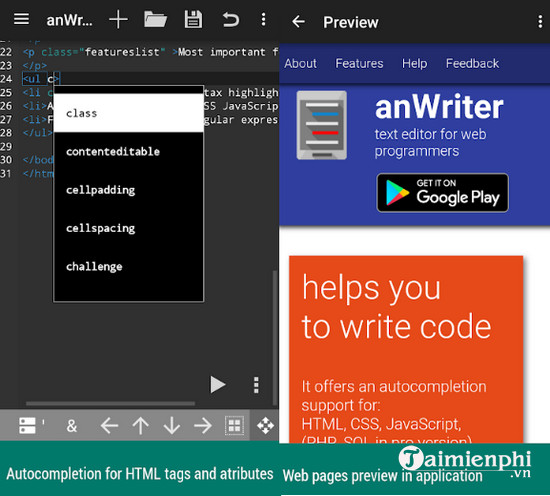Click the anWriter title in preview
This screenshot has width=550, height=496.
coord(439,107)
